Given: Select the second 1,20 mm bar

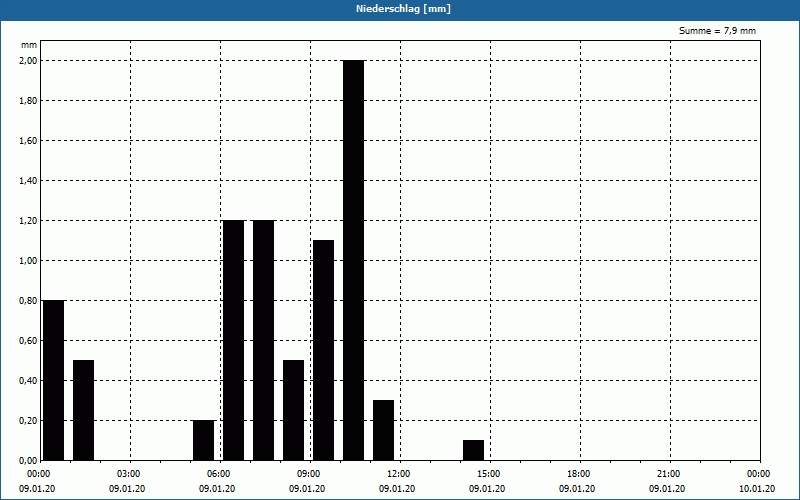Looking at the screenshot, I should point(264,340).
